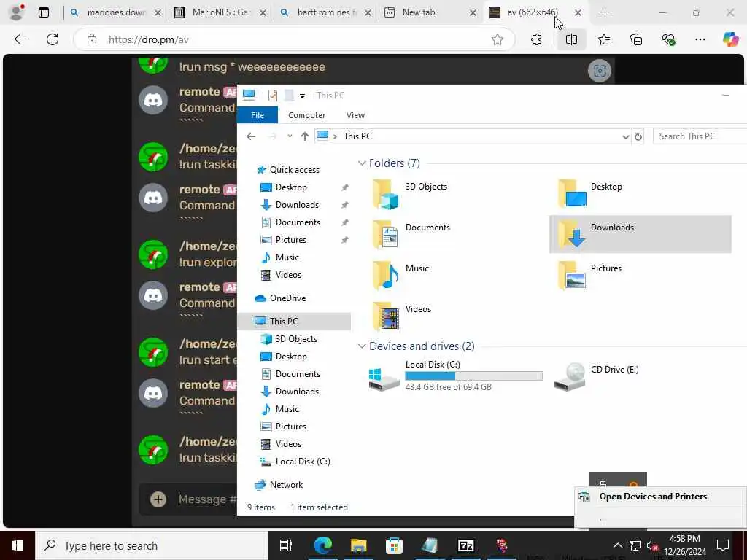Select the 3D Objects folder icon
This screenshot has width=747, height=560.
point(385,194)
